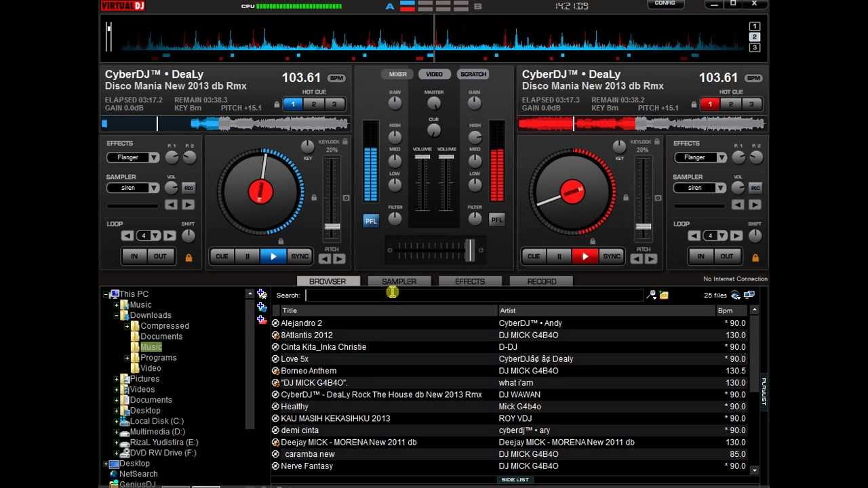Toggle right deck loop lock icon

point(755,258)
